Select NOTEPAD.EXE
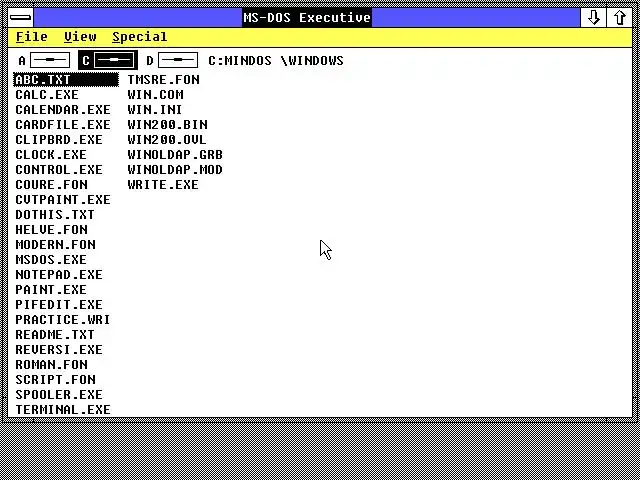 (59, 275)
